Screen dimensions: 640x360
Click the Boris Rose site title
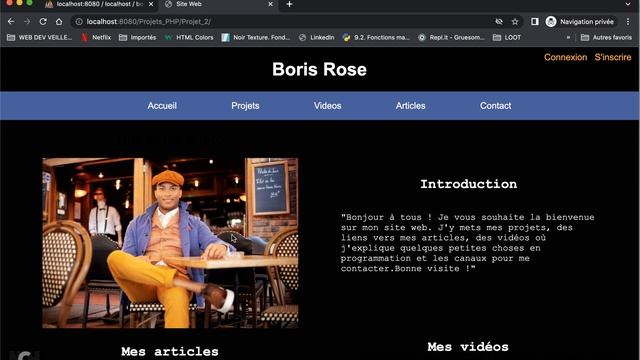(x=319, y=69)
